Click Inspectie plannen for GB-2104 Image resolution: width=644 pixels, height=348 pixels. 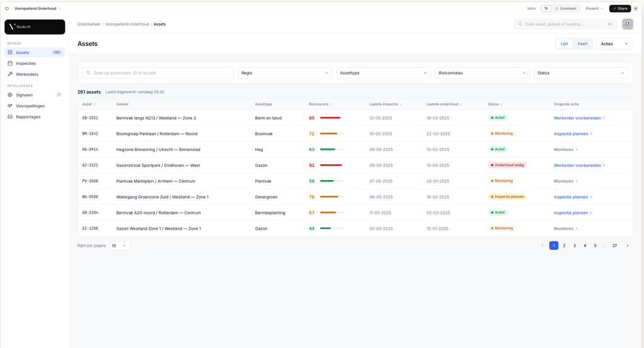(572, 213)
